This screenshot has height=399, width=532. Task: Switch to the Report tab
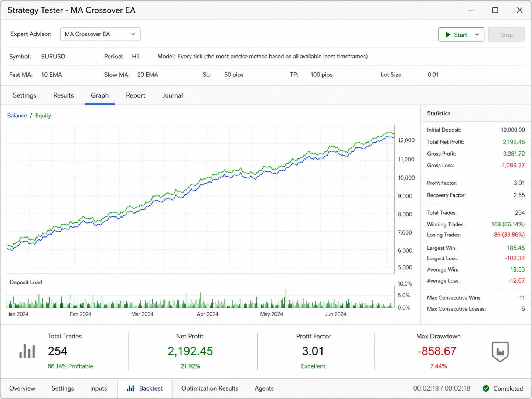[136, 95]
